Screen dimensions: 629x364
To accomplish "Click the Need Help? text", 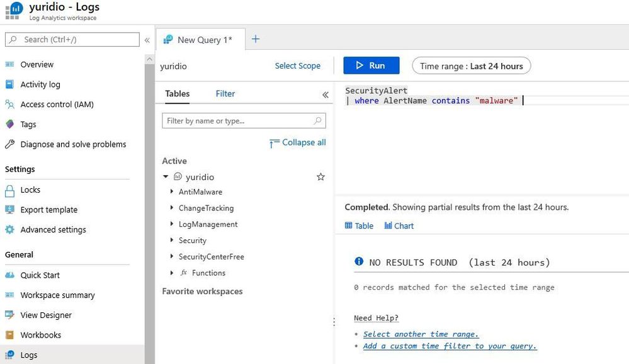I will [x=377, y=318].
